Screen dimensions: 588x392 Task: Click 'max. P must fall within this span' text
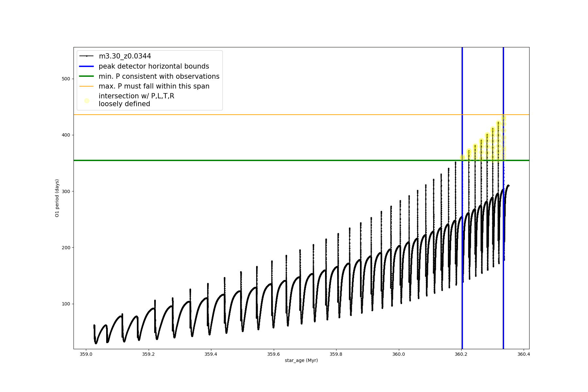point(154,86)
